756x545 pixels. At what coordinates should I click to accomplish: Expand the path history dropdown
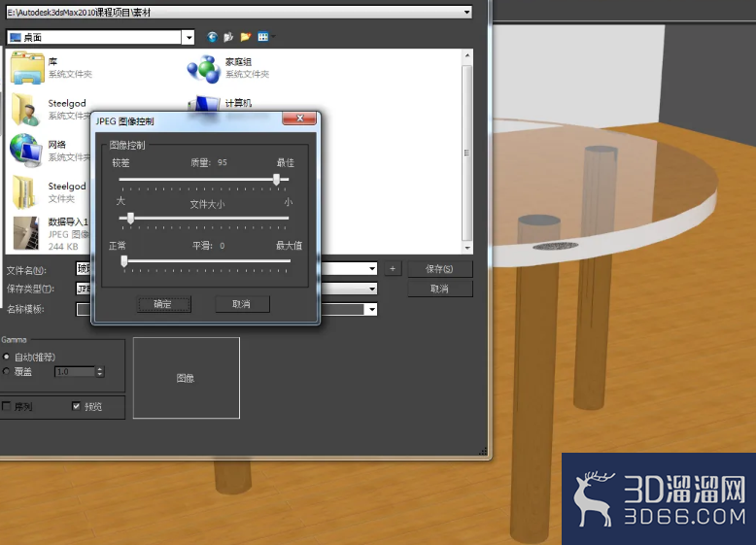pos(466,12)
